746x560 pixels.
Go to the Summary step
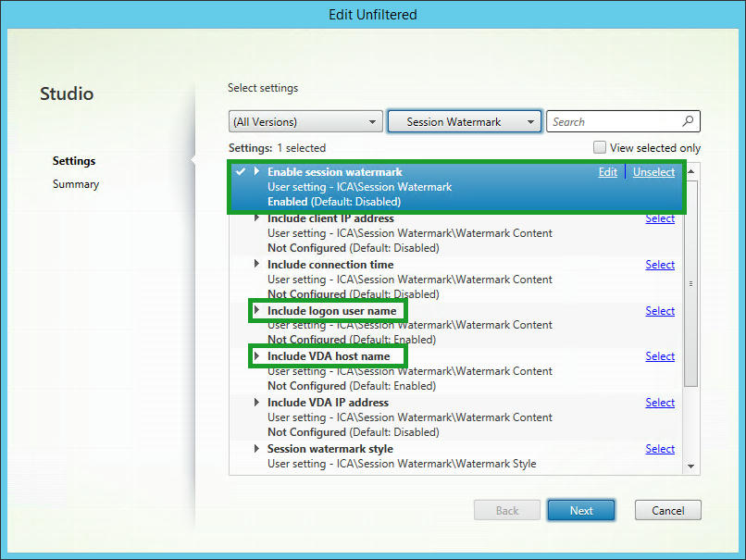point(75,184)
